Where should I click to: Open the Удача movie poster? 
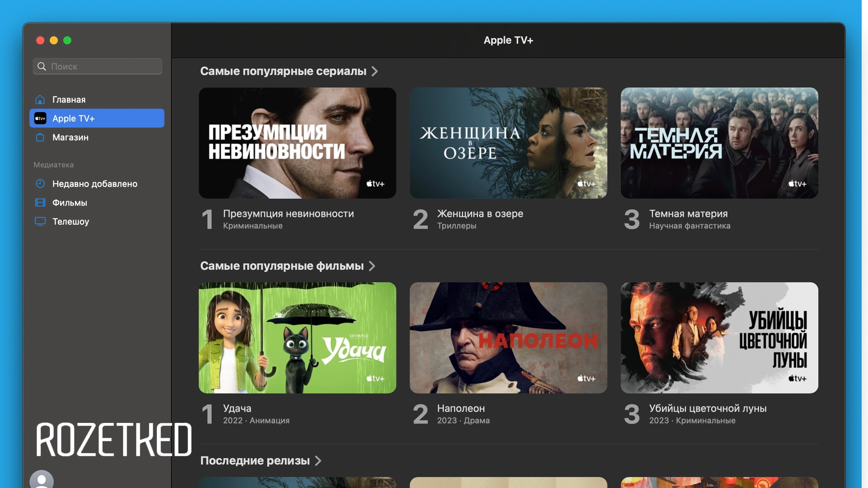tap(297, 338)
